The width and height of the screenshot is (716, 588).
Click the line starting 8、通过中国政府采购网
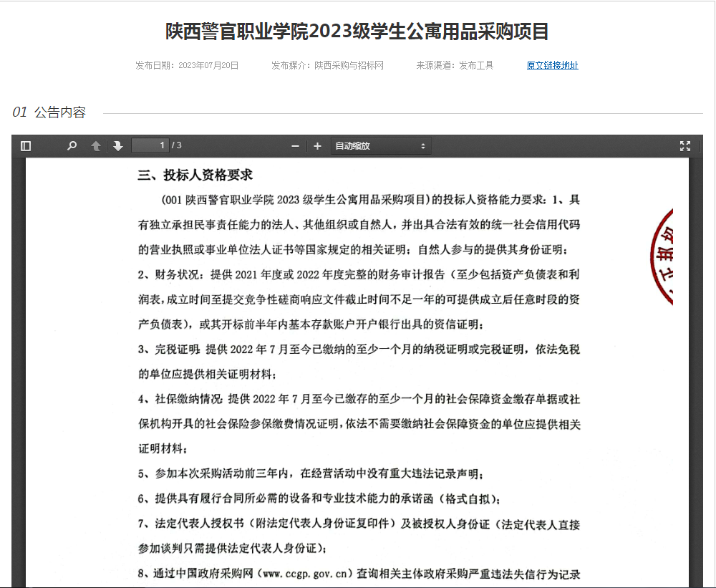359,574
